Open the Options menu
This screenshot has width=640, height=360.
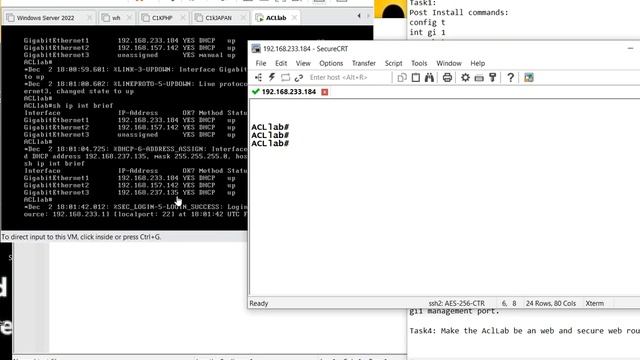coord(331,63)
